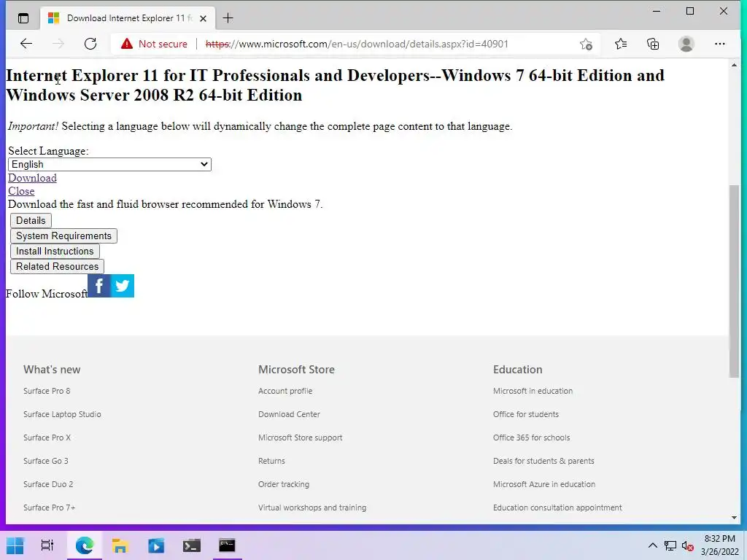This screenshot has height=560, width=747.
Task: Open the user profile menu
Action: tap(686, 44)
